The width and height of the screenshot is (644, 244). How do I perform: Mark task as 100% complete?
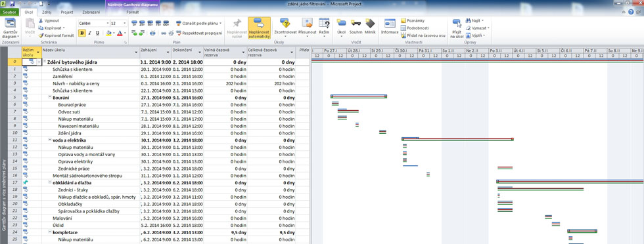tap(166, 24)
